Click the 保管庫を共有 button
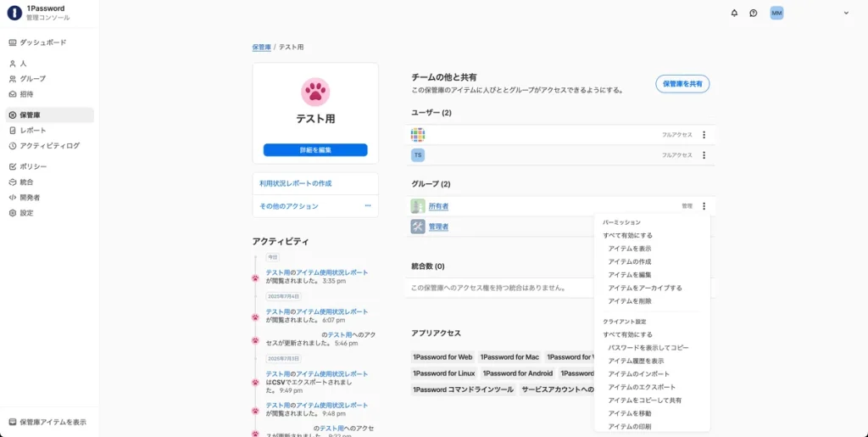 (682, 84)
